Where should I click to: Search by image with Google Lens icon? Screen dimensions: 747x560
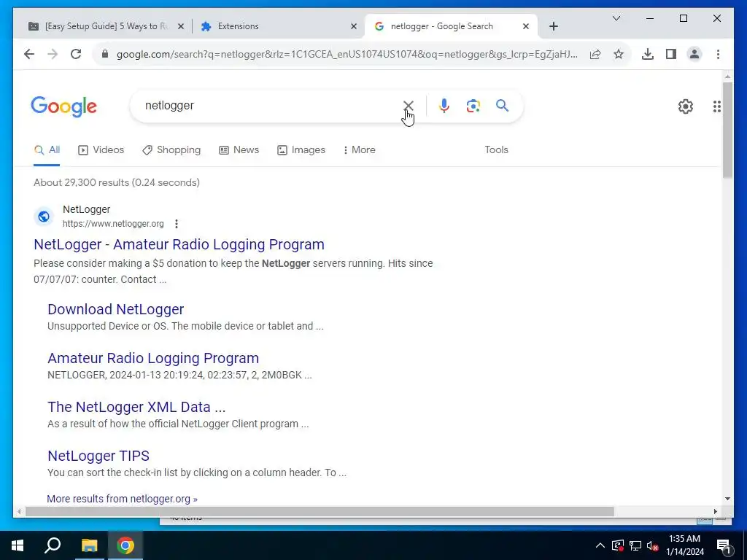click(x=473, y=106)
